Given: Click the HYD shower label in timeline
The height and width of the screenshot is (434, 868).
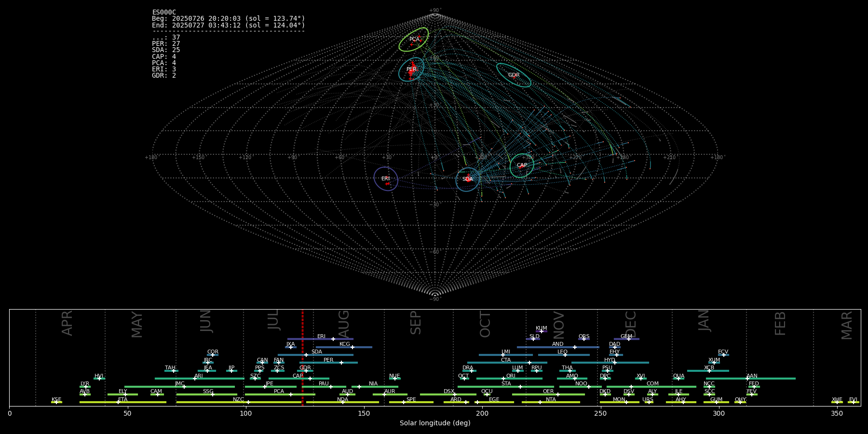Looking at the screenshot, I should [610, 360].
